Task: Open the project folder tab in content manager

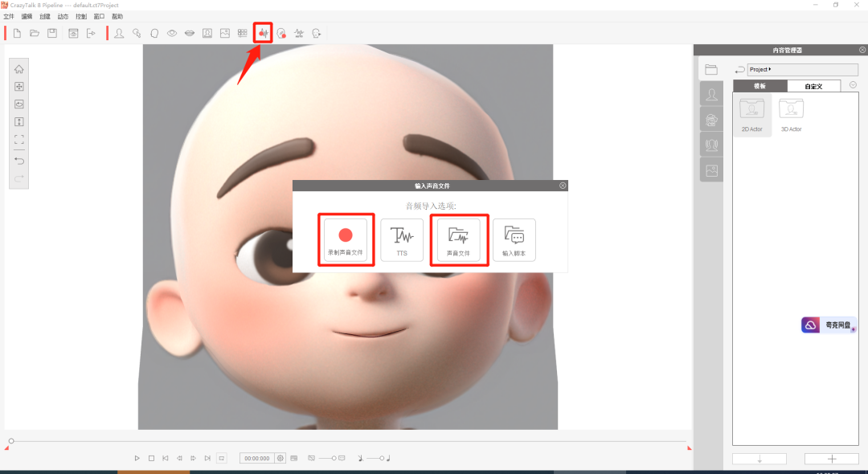Action: [x=711, y=69]
